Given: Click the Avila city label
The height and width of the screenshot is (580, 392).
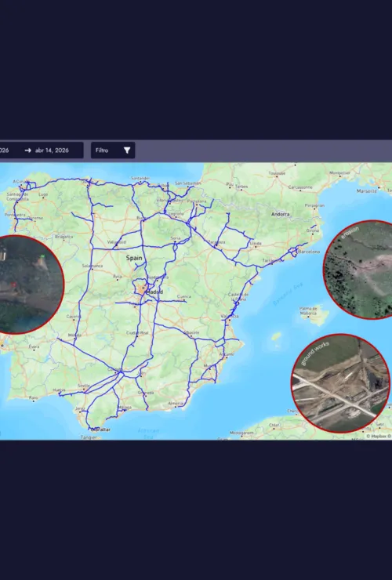Looking at the screenshot, I should [x=117, y=276].
